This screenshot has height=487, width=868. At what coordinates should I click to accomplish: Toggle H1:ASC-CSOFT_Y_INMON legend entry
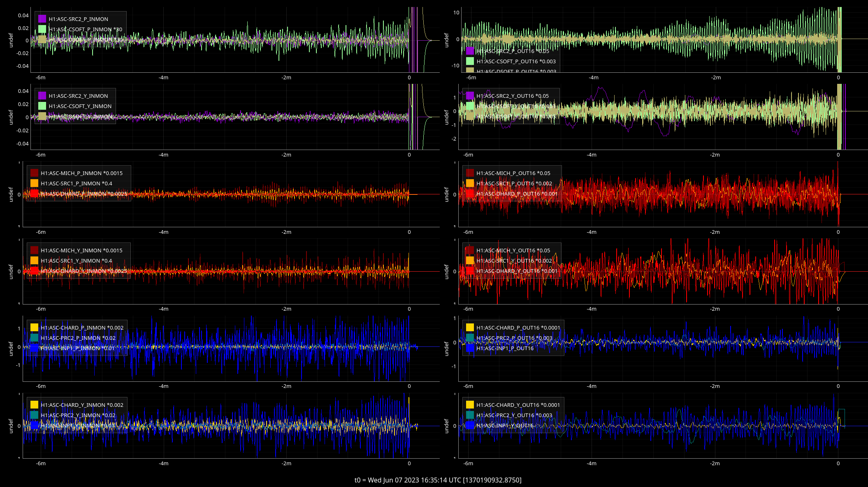80,106
